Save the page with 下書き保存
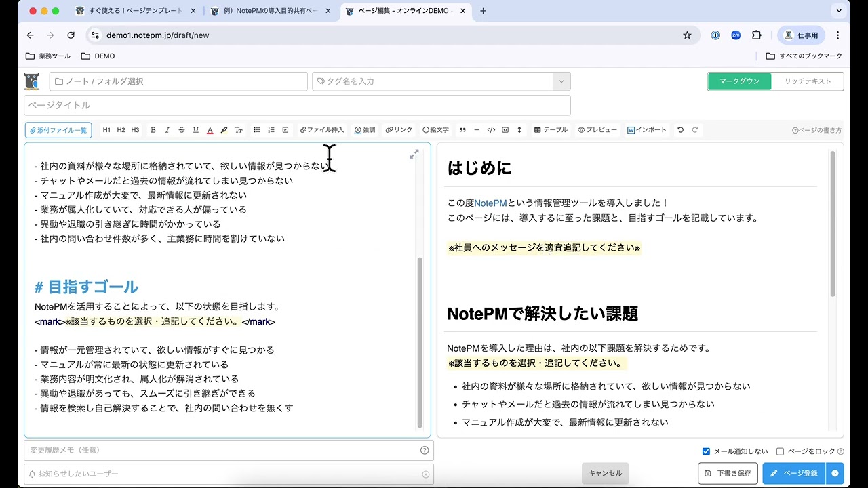The image size is (868, 488). (728, 473)
